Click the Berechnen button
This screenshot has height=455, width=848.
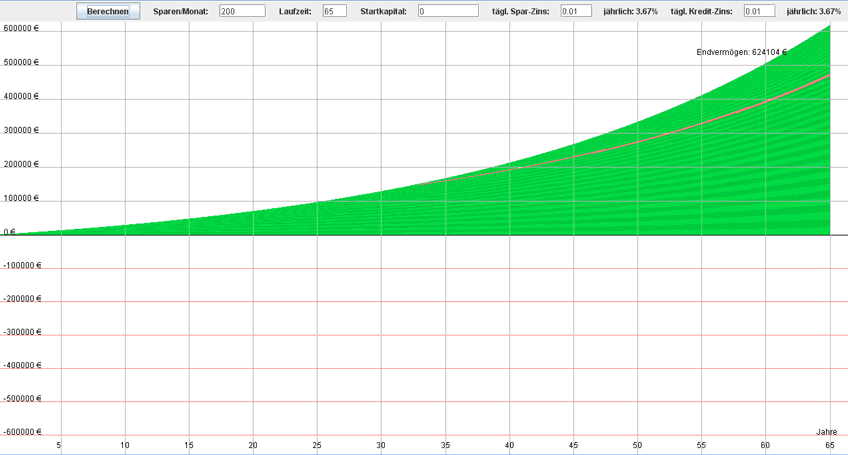tap(108, 11)
